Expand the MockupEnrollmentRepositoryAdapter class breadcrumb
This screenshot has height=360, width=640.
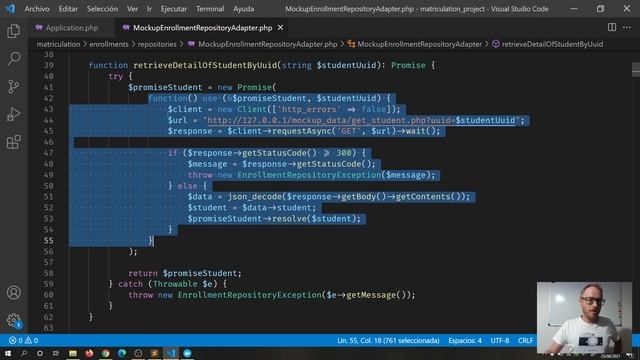pyautogui.click(x=415, y=44)
